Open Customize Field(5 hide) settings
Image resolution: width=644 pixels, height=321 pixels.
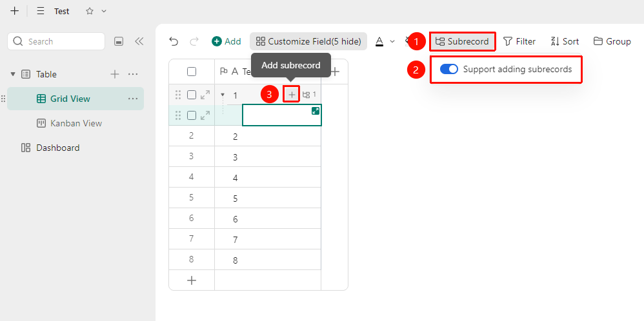308,41
